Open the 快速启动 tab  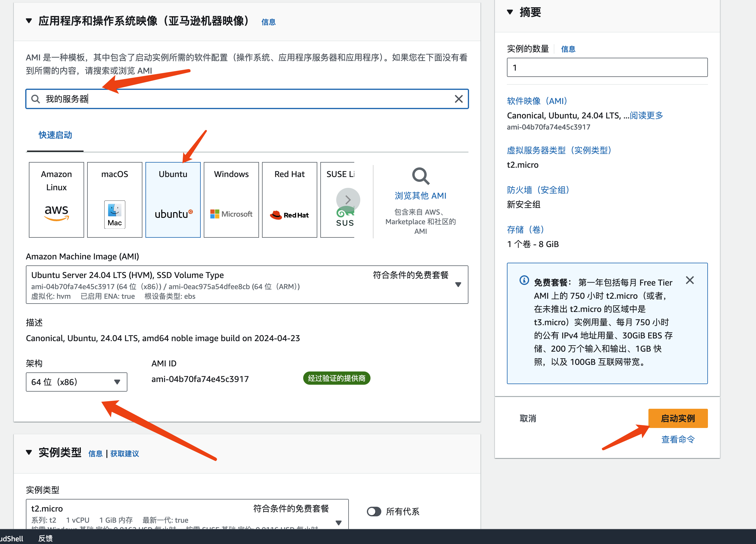[55, 135]
